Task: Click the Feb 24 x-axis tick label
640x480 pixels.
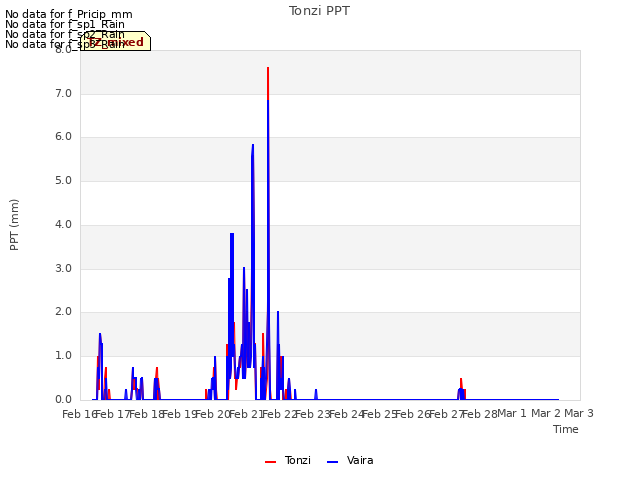Action: point(347,414)
